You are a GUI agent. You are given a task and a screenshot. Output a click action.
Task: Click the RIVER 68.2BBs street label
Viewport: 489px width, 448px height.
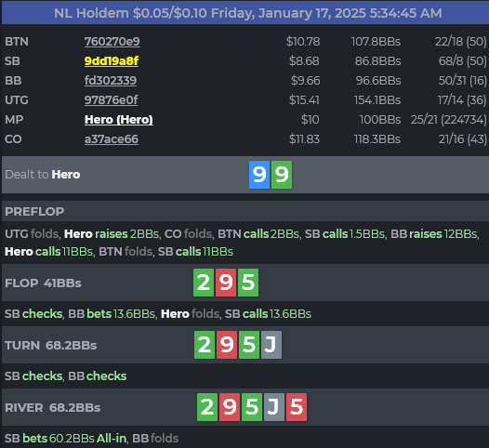click(53, 408)
